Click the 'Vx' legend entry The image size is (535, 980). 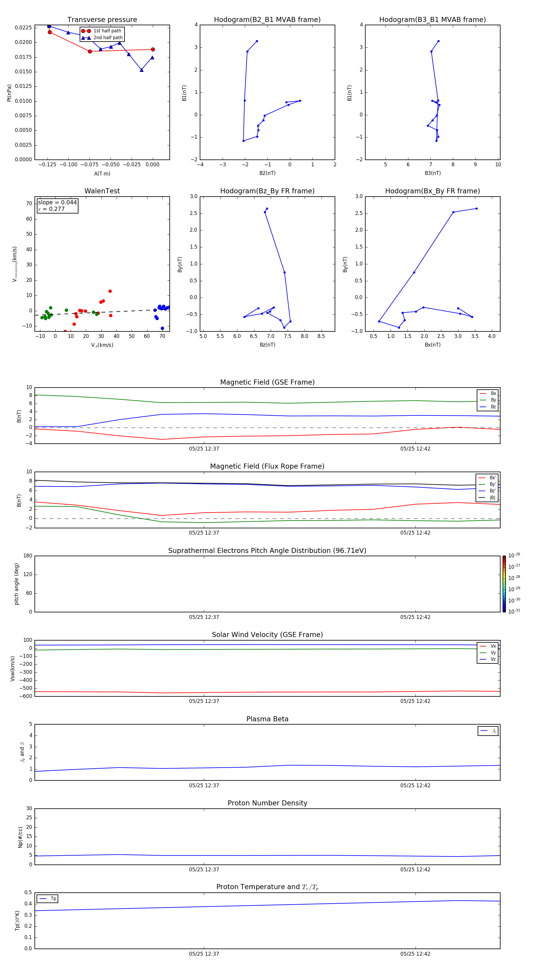click(x=488, y=646)
